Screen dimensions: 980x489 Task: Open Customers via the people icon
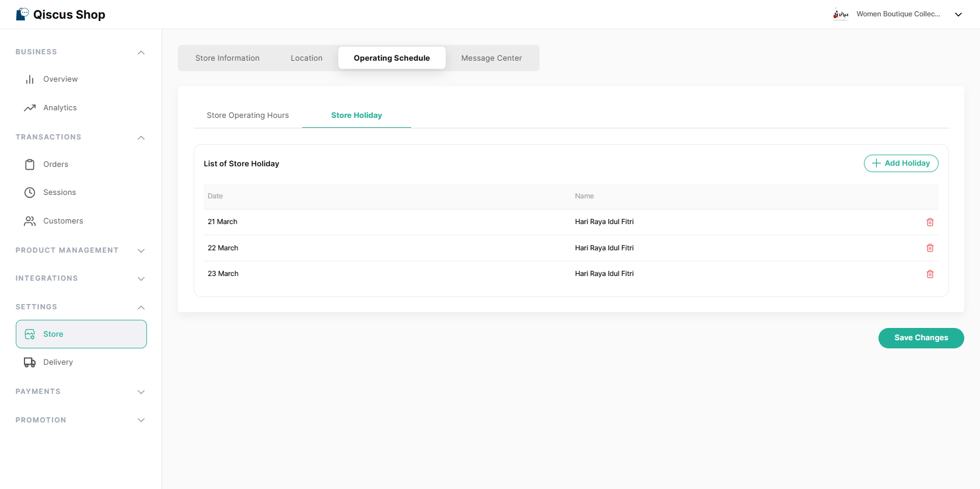coord(30,221)
